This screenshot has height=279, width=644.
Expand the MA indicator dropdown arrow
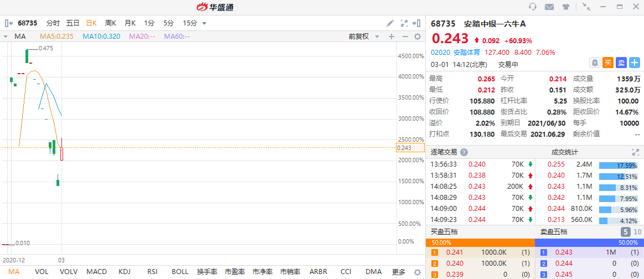click(6, 37)
